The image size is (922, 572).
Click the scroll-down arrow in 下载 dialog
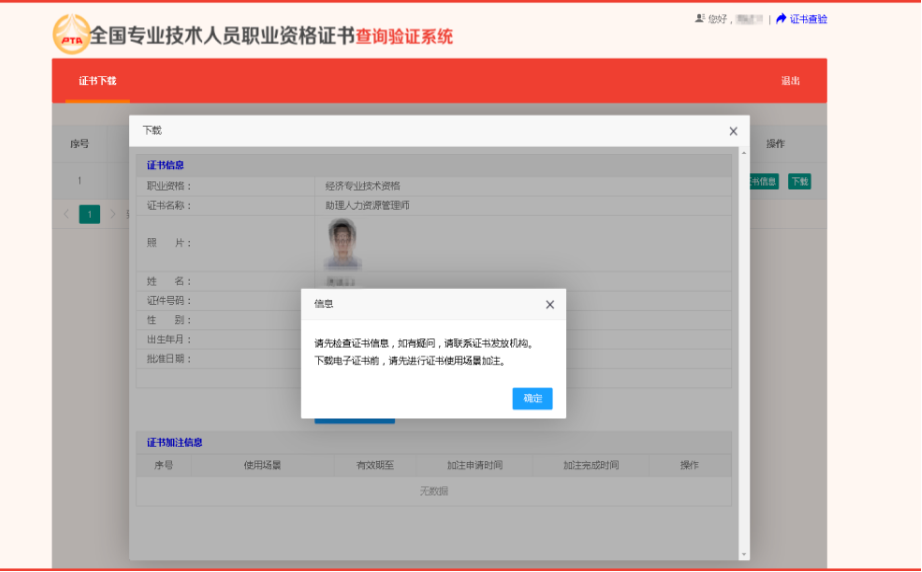tap(743, 553)
